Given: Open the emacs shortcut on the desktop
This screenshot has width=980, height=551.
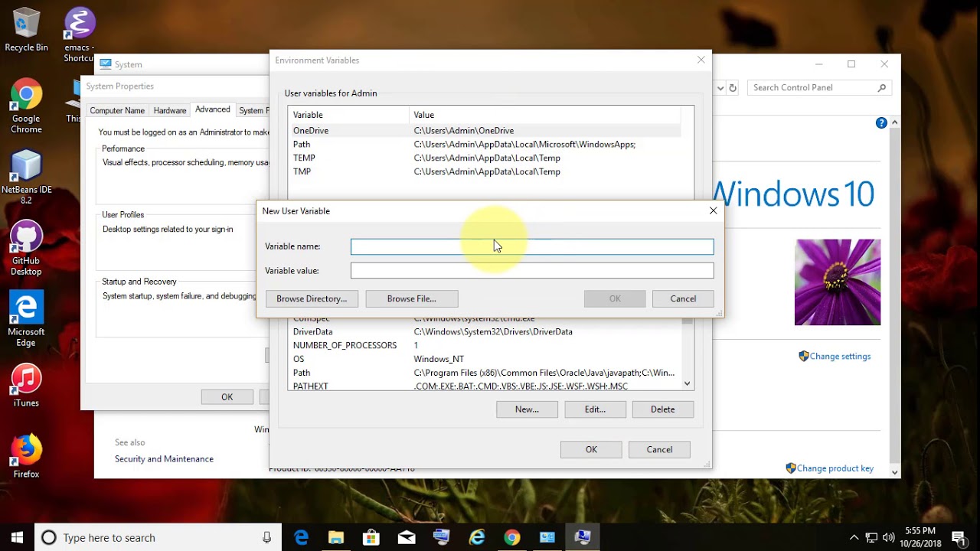Looking at the screenshot, I should click(79, 23).
